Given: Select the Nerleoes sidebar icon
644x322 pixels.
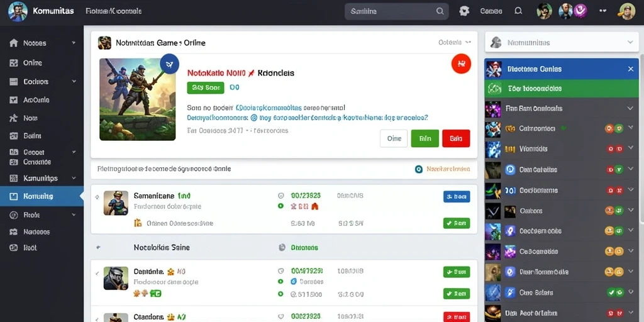Looking at the screenshot, I should coord(14,231).
